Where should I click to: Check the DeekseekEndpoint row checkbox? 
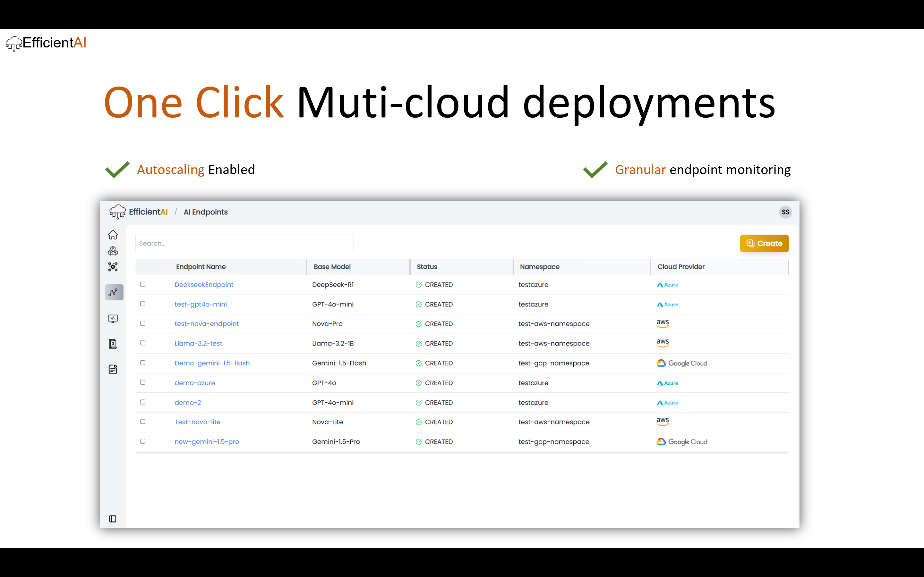pos(143,284)
